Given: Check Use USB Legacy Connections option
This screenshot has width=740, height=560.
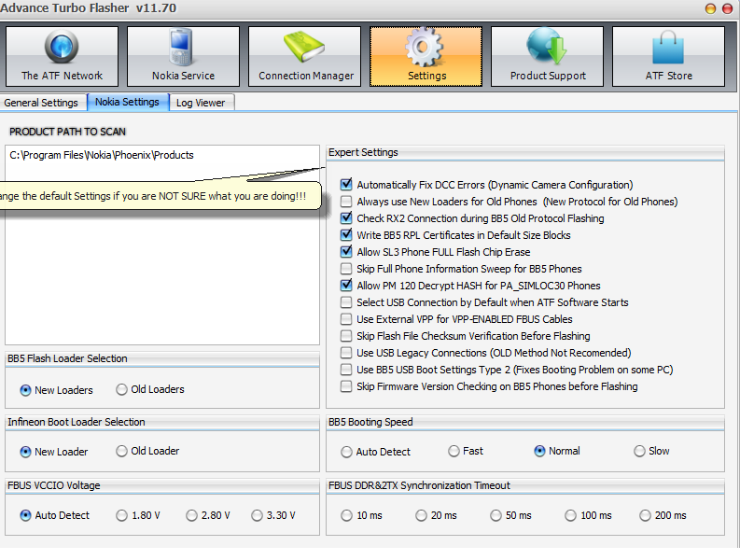Looking at the screenshot, I should pyautogui.click(x=346, y=353).
